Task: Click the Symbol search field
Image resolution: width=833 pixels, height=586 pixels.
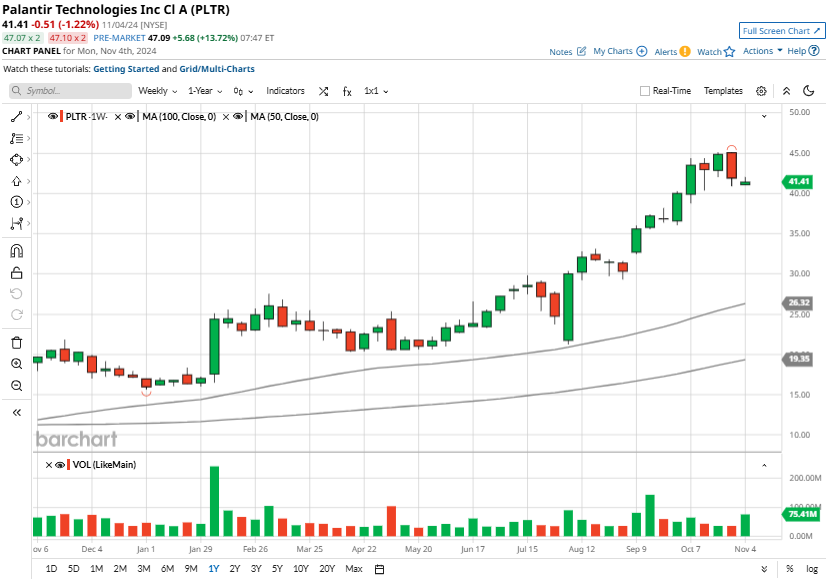Action: (70, 91)
